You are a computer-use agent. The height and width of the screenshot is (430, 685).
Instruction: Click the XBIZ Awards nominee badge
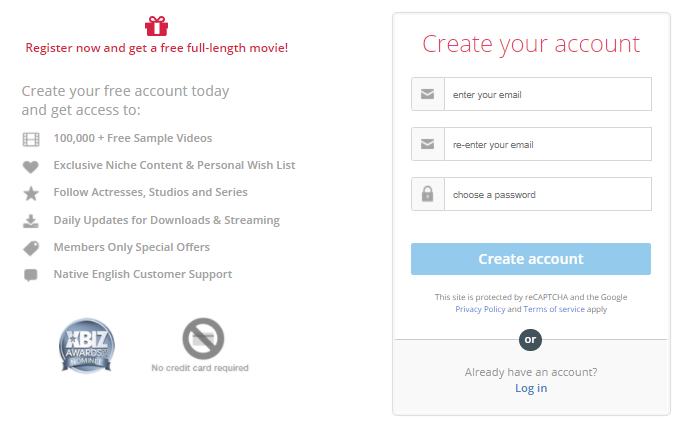pos(87,345)
